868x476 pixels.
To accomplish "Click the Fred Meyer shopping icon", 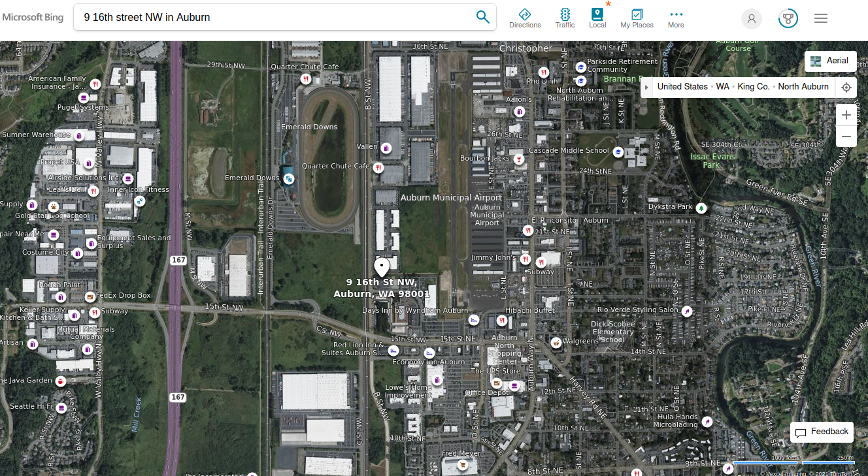I will click(463, 464).
